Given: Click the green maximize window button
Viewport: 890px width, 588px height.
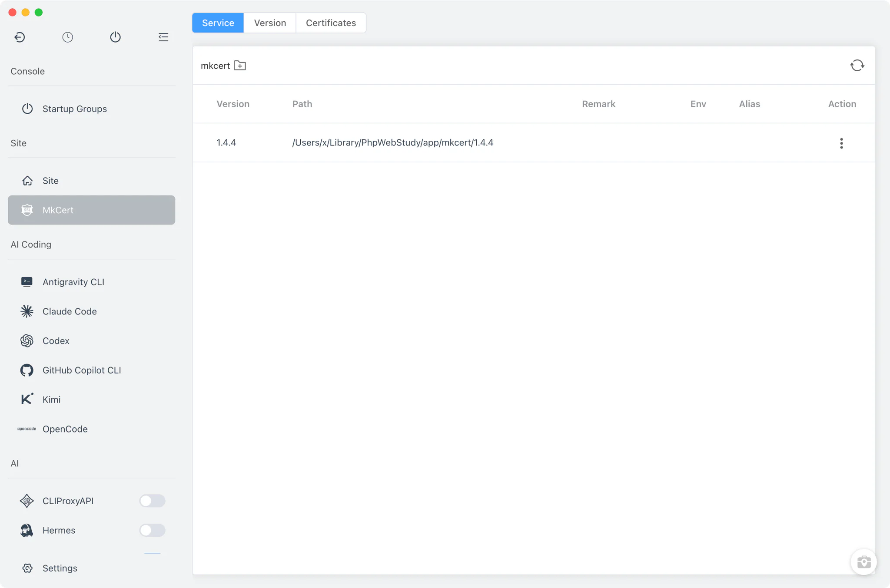Looking at the screenshot, I should 39,12.
